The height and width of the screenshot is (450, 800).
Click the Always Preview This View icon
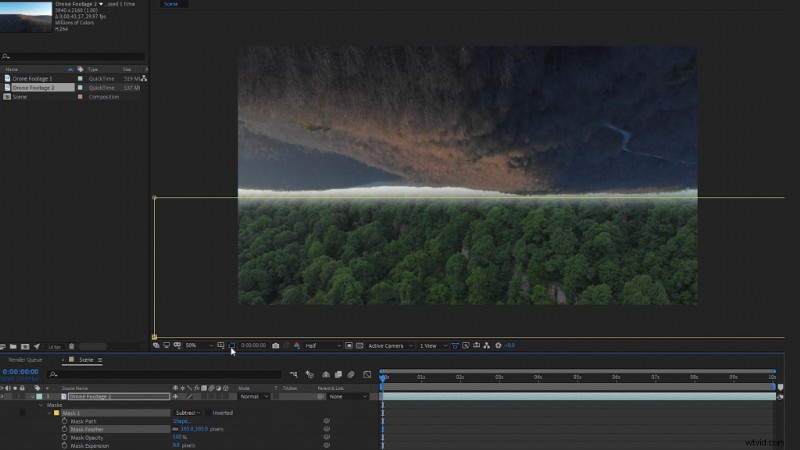pos(156,345)
